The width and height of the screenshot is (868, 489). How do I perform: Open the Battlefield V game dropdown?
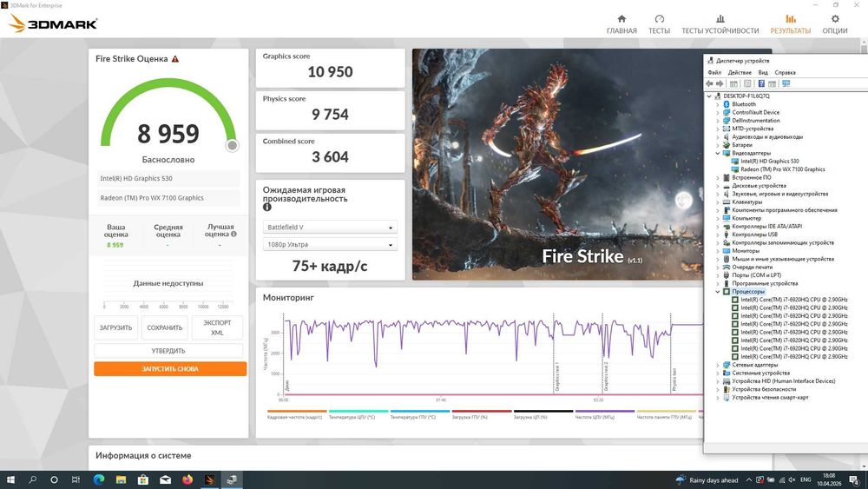pyautogui.click(x=330, y=227)
